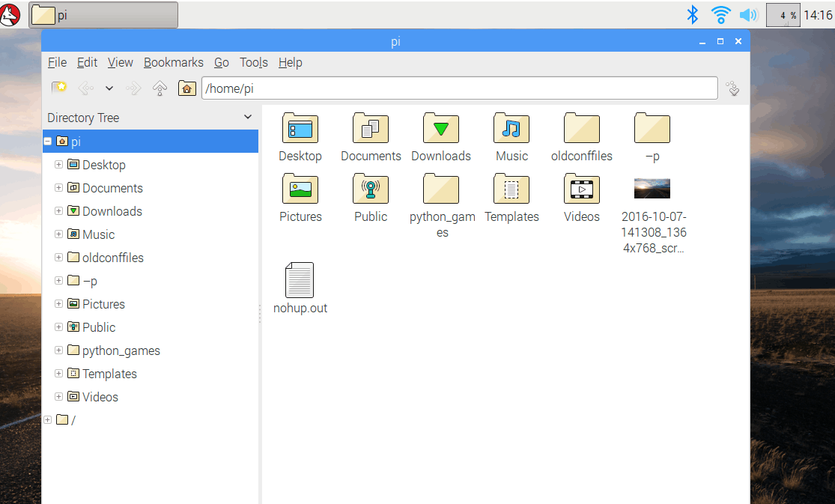
Task: Click the volume speaker tray icon
Action: pyautogui.click(x=748, y=14)
